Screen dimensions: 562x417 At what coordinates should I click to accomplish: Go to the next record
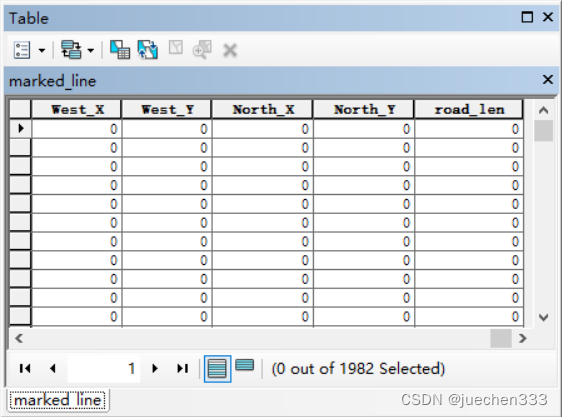click(x=155, y=368)
